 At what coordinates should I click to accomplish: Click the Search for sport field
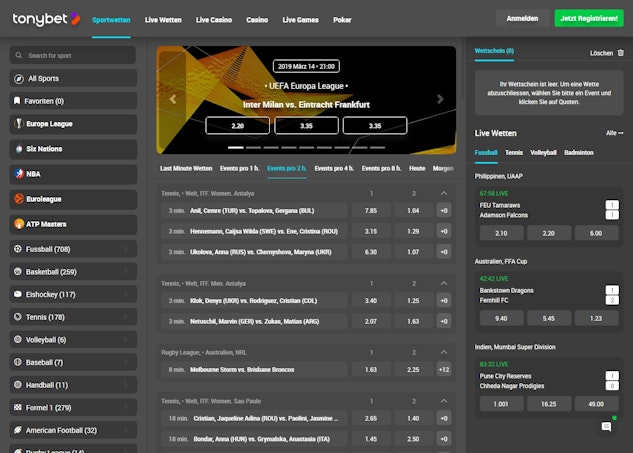73,55
